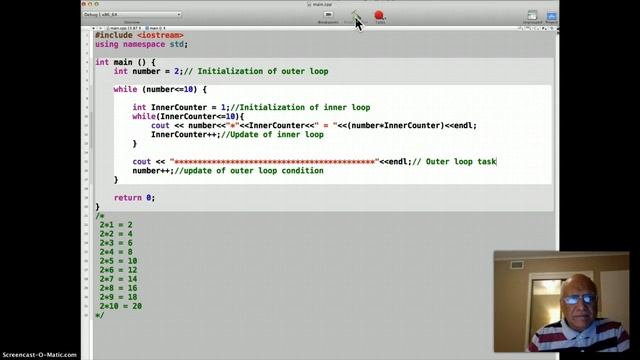This screenshot has height=360, width=640.
Task: Click the Build and Run hammer icon
Action: [x=355, y=16]
